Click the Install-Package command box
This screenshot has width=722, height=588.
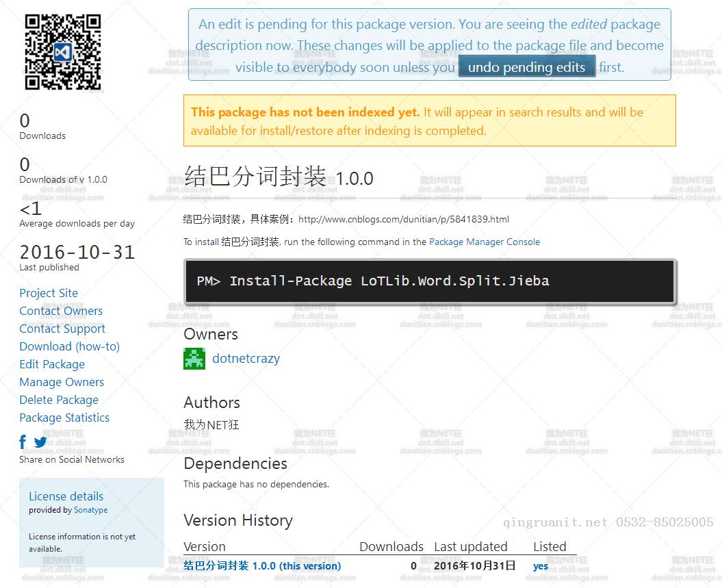click(430, 281)
